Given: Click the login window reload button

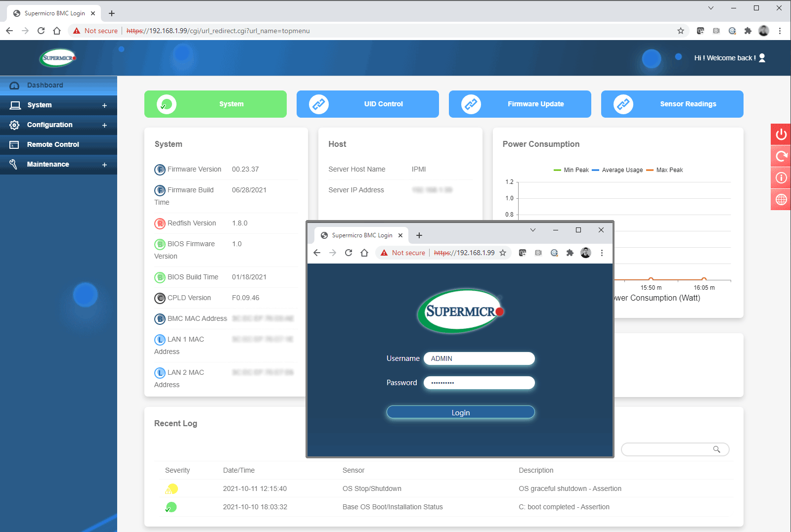Looking at the screenshot, I should pyautogui.click(x=349, y=253).
